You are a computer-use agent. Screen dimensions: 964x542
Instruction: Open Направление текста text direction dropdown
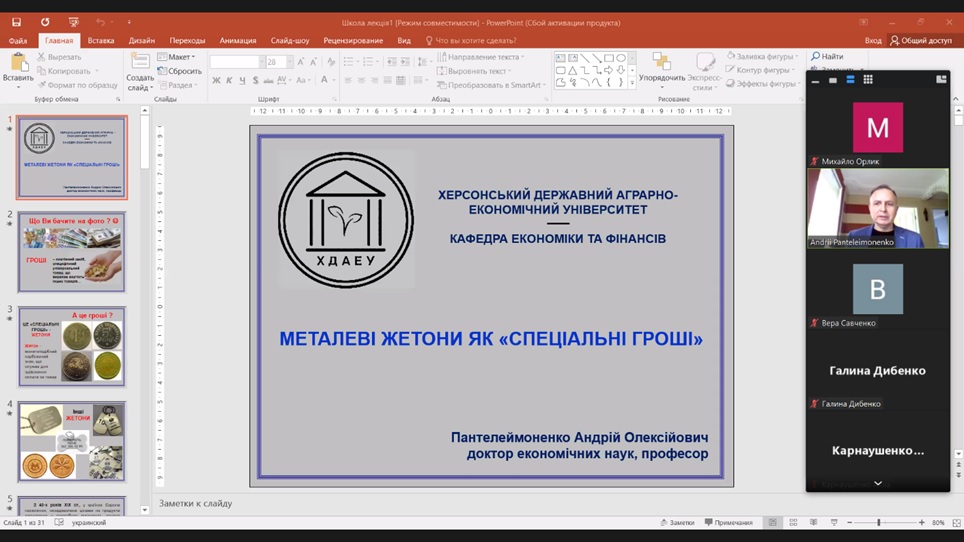tap(481, 57)
